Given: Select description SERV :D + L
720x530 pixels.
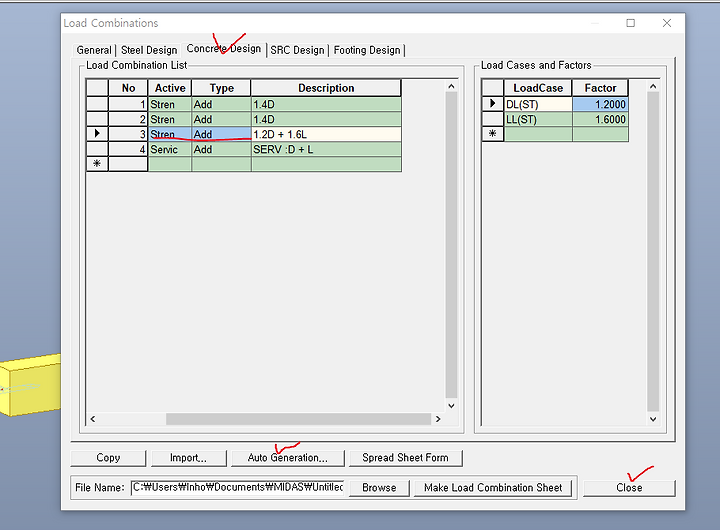Looking at the screenshot, I should pyautogui.click(x=326, y=149).
